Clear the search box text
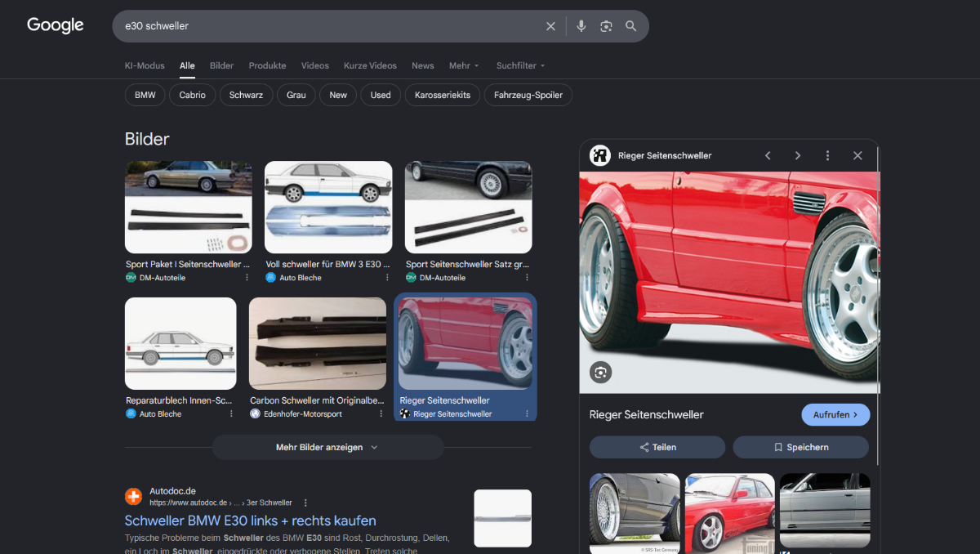980x554 pixels. 550,26
